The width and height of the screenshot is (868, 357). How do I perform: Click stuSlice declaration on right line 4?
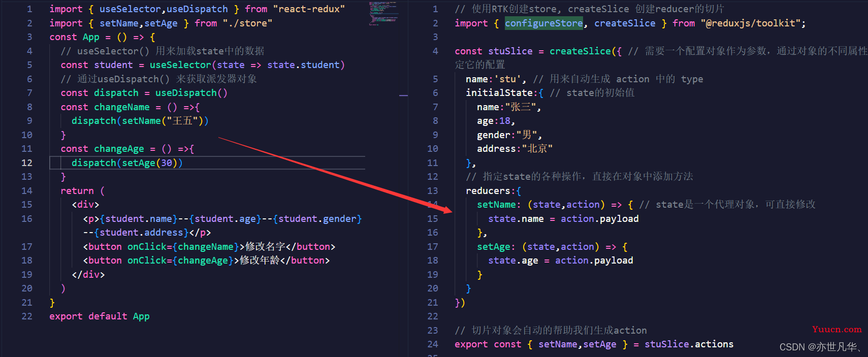coord(510,51)
